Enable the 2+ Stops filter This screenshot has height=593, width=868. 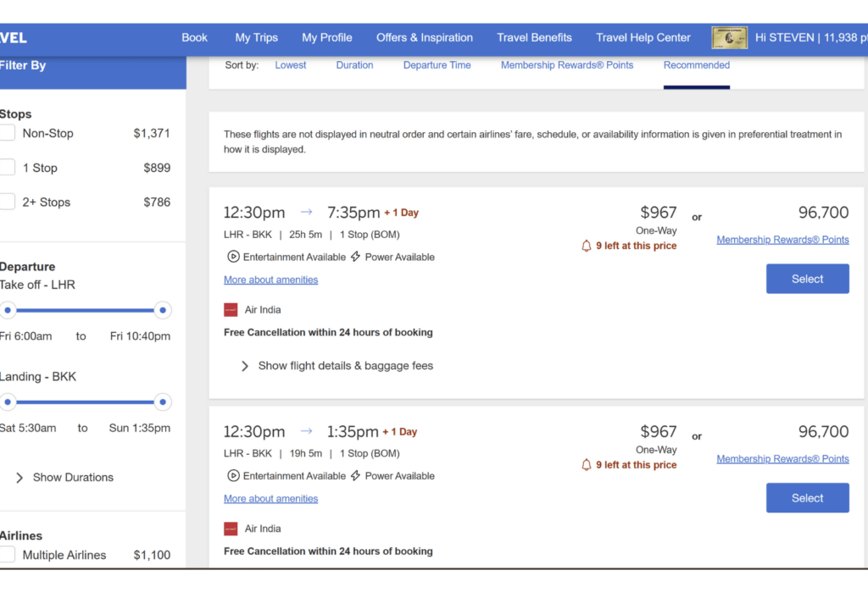pyautogui.click(x=7, y=202)
